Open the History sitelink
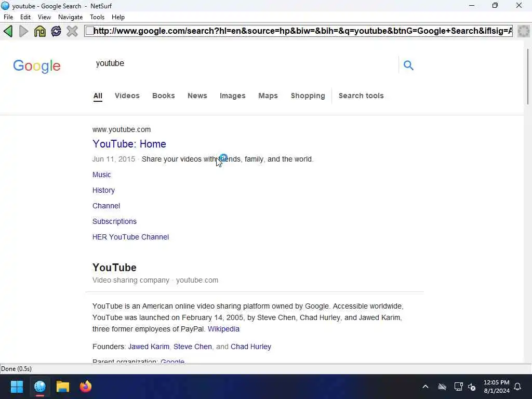The image size is (532, 399). click(103, 190)
